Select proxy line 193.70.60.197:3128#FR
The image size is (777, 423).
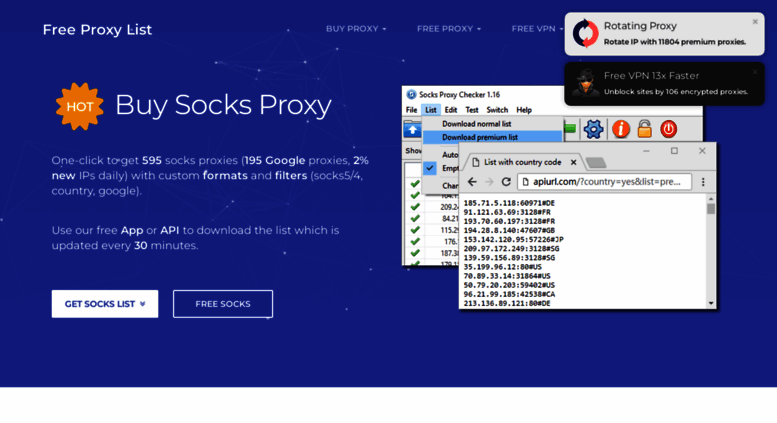509,221
